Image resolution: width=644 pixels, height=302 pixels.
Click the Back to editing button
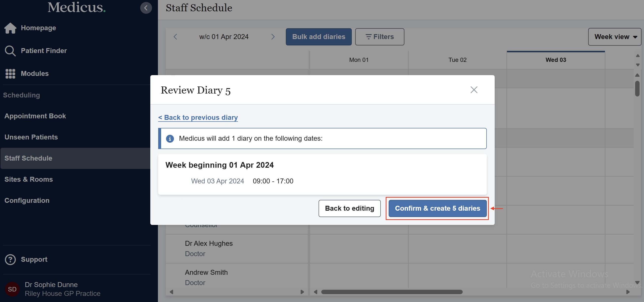(x=349, y=208)
